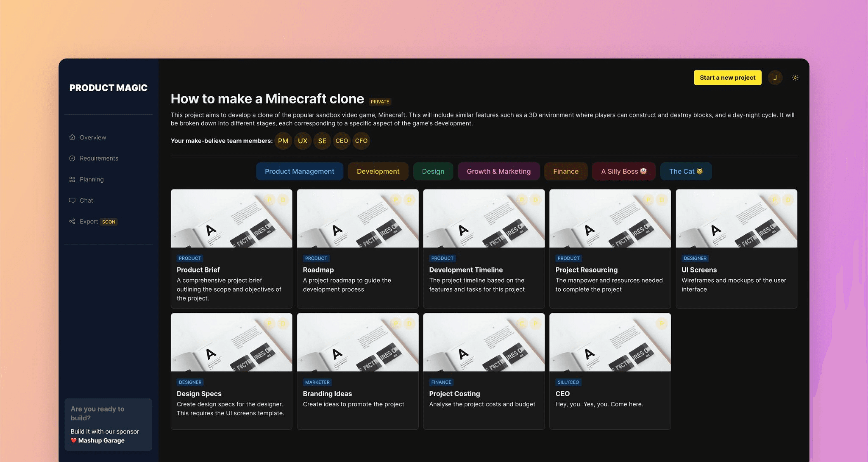
Task: Switch to the Development category tab
Action: [378, 171]
